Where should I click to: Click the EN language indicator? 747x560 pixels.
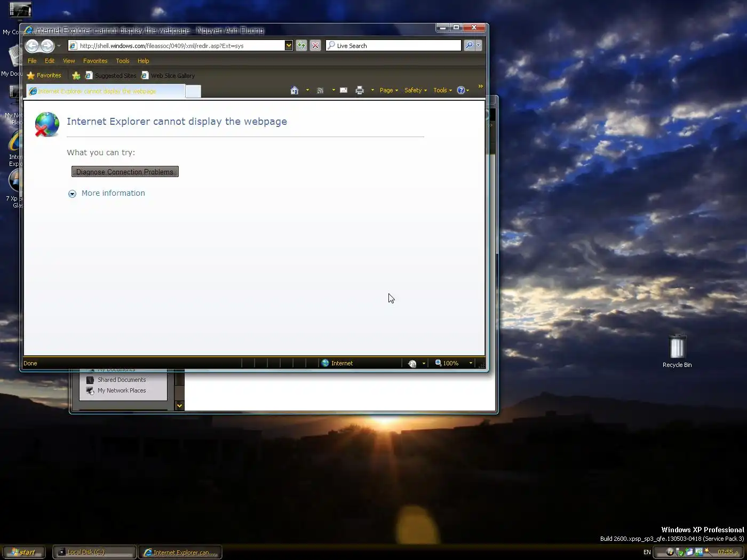pos(647,553)
